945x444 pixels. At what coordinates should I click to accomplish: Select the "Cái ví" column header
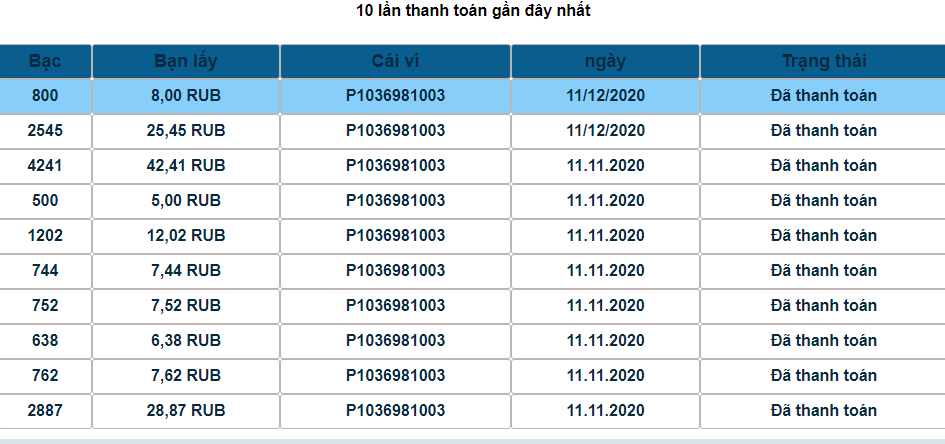point(395,61)
